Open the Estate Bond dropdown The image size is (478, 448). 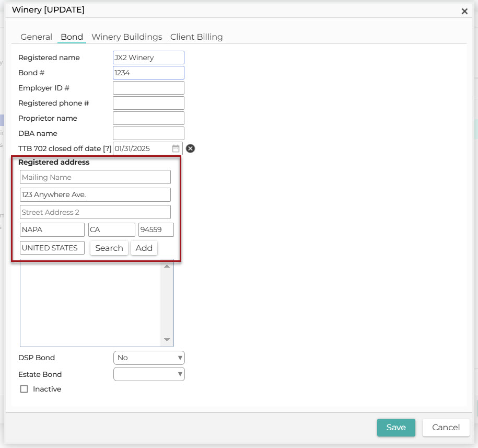pyautogui.click(x=149, y=374)
